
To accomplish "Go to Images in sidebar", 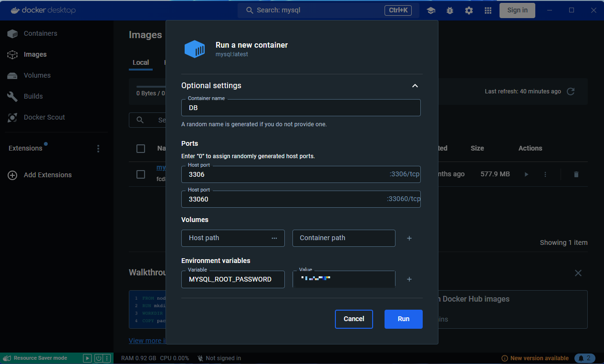I will coord(35,54).
